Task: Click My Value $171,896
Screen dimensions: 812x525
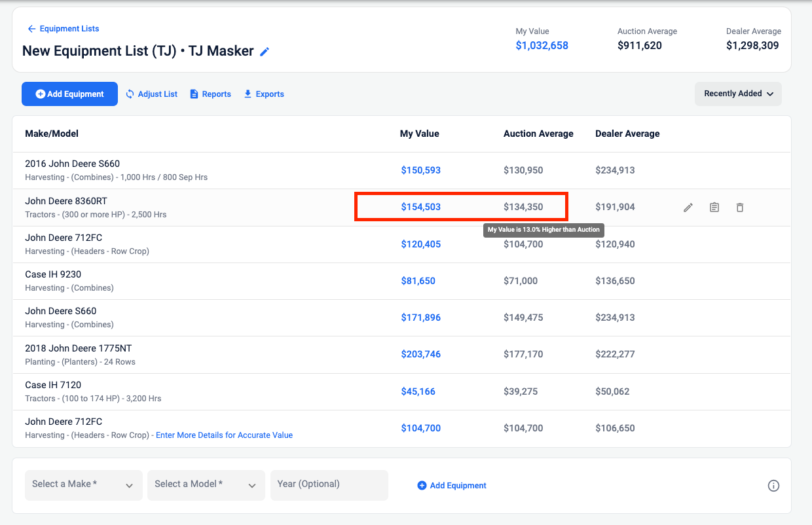Action: point(421,317)
